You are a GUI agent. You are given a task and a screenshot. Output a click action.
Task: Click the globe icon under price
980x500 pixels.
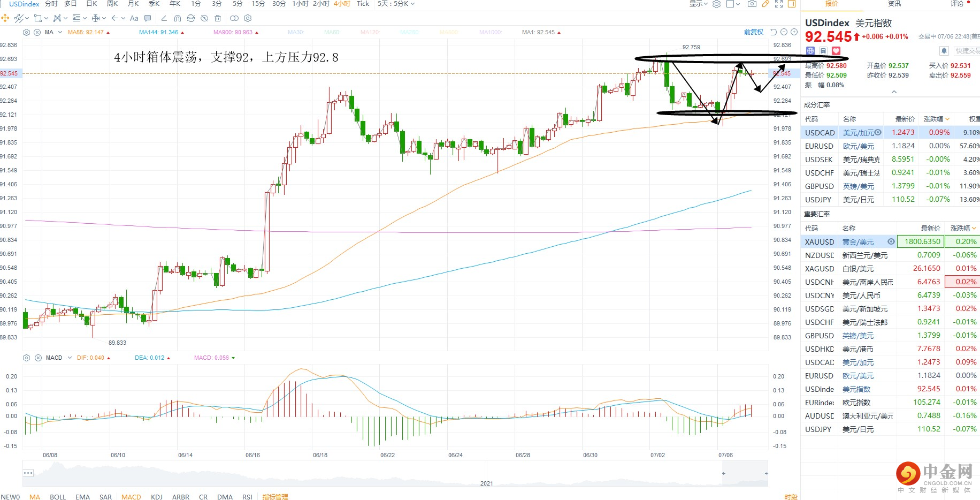coord(810,51)
